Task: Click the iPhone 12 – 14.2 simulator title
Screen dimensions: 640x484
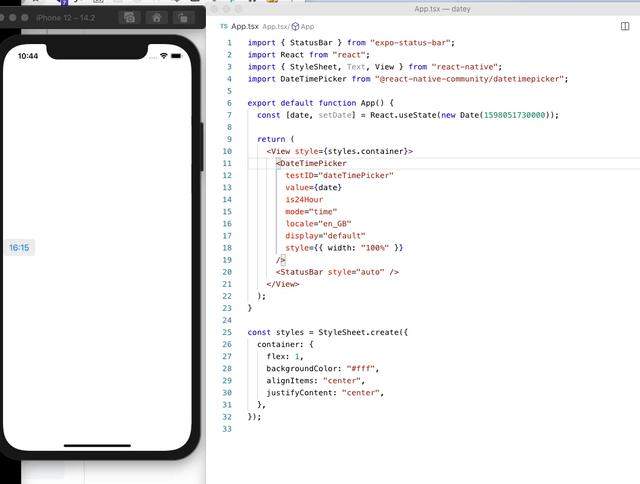Action: coord(65,18)
